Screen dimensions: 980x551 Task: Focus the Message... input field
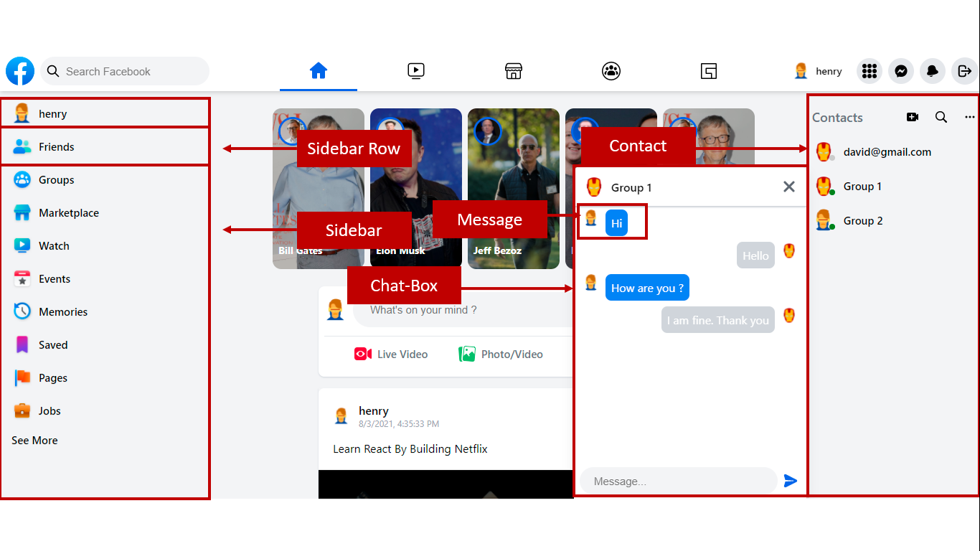point(679,481)
